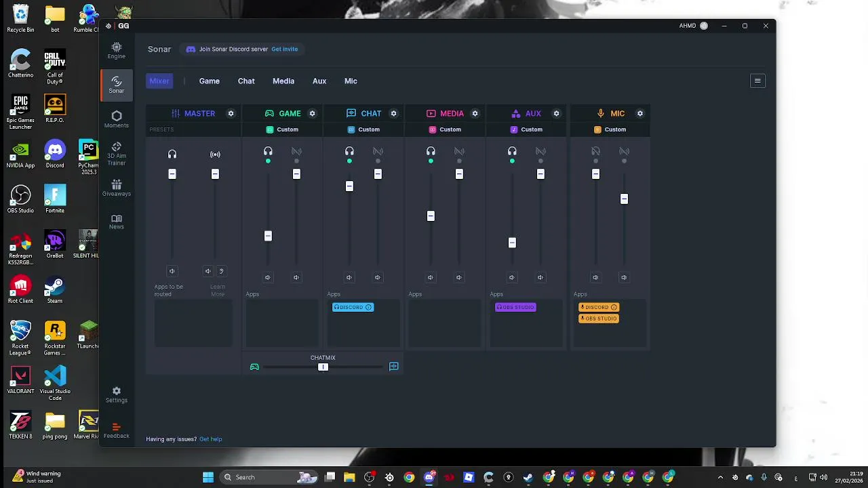
Task: Toggle Game channel stream output
Action: tap(296, 152)
